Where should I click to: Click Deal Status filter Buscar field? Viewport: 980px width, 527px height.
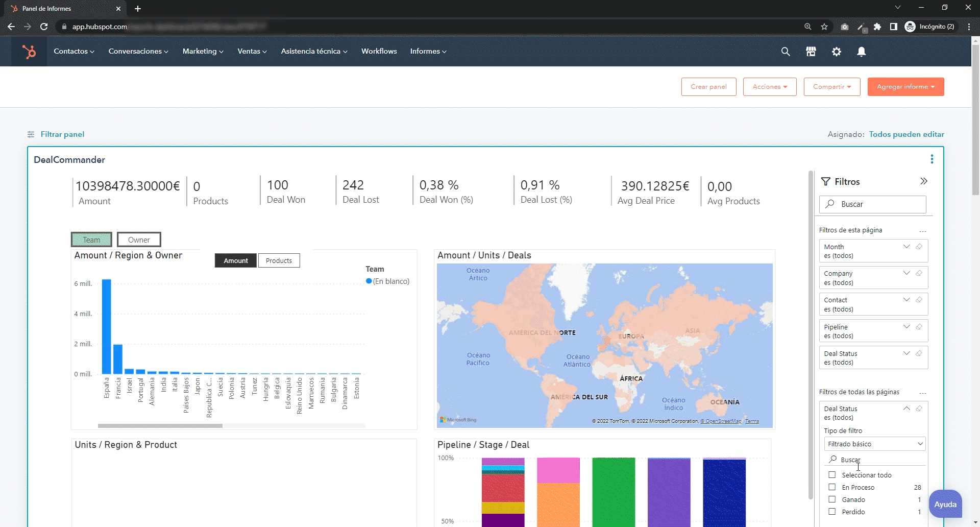(875, 460)
